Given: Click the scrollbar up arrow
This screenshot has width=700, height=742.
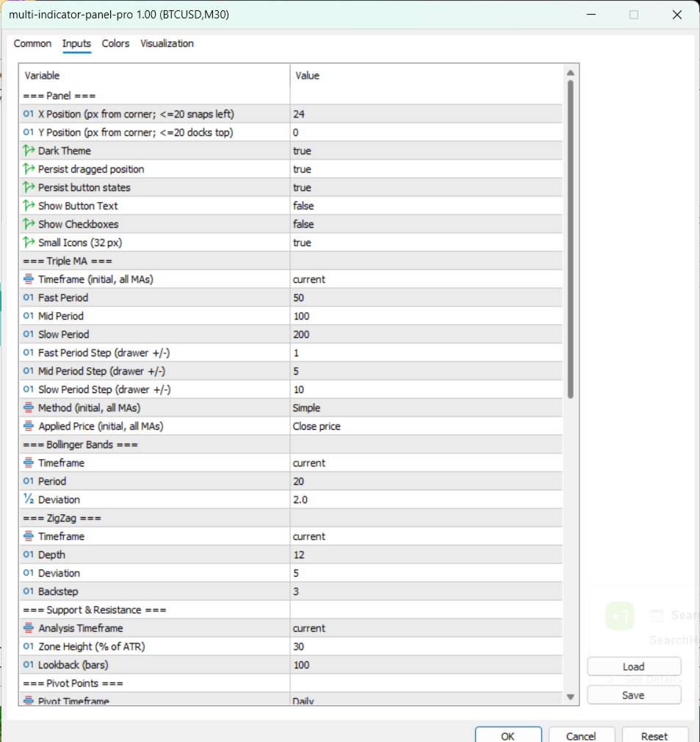Looking at the screenshot, I should (571, 73).
